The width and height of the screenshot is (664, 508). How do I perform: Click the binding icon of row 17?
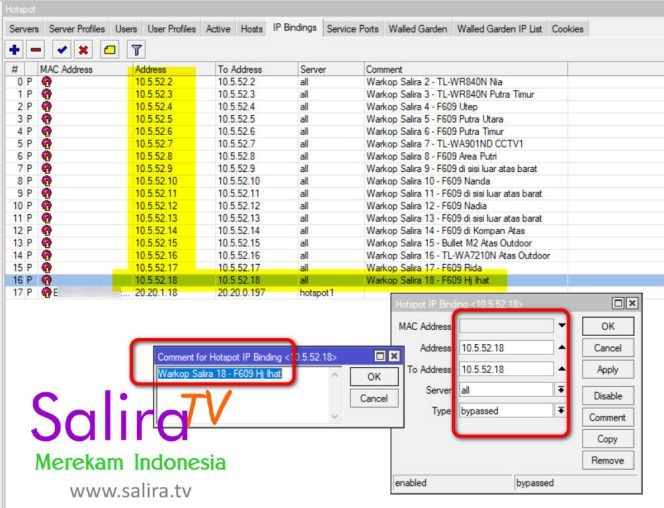click(46, 292)
